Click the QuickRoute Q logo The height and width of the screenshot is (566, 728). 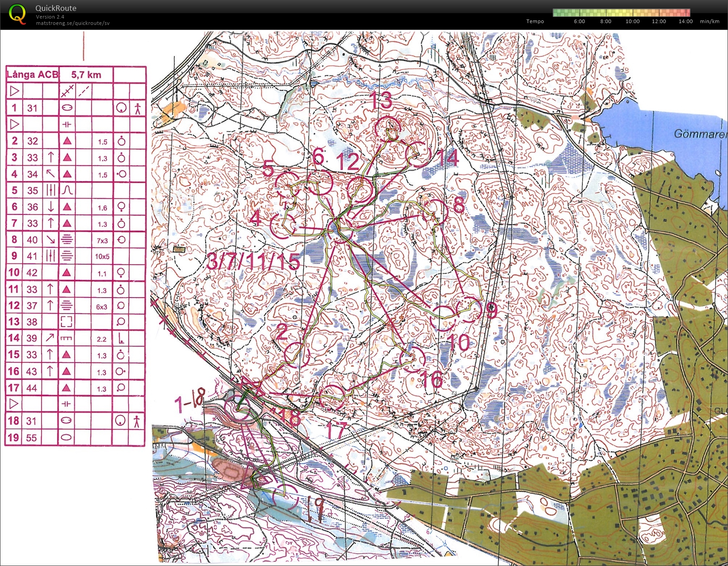pos(17,14)
